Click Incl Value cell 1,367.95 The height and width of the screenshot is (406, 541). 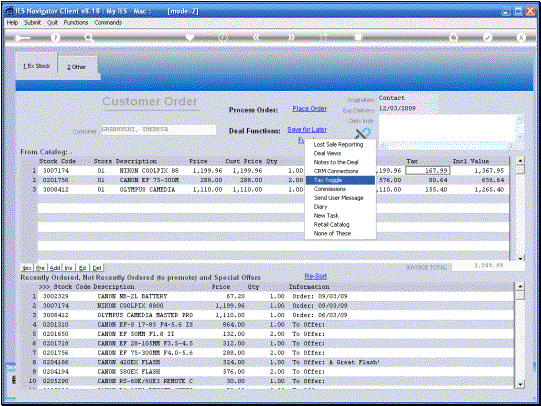(489, 170)
